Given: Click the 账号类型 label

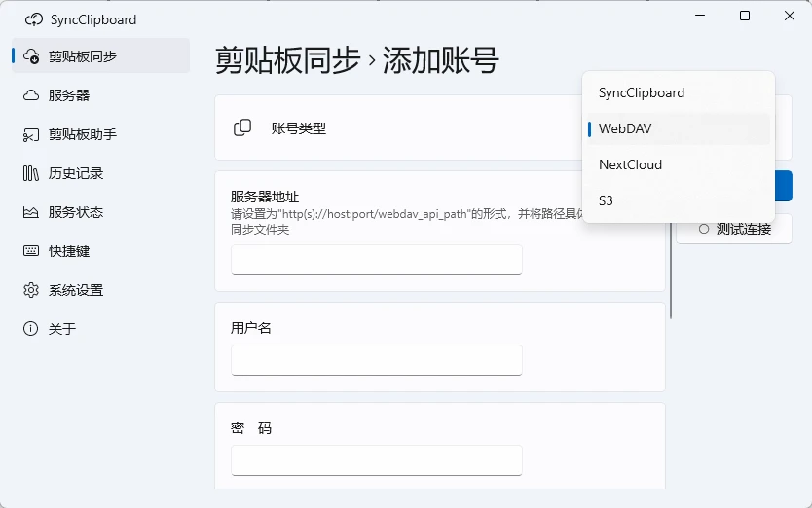Looking at the screenshot, I should 299,127.
